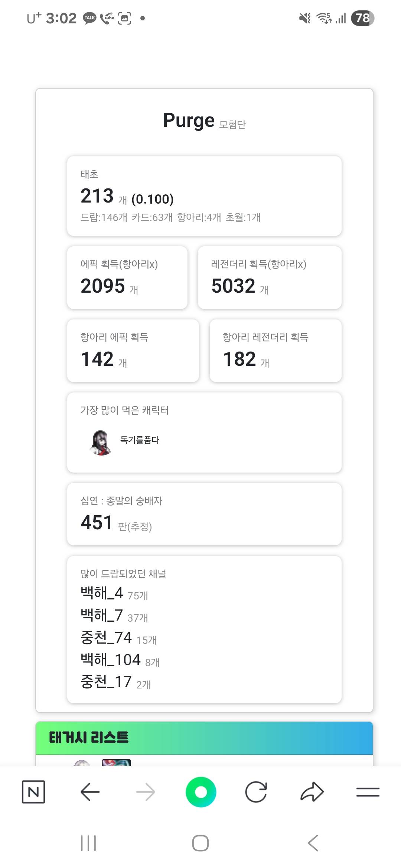Select the 중천_74 channel entry
The height and width of the screenshot is (868, 401).
(106, 637)
